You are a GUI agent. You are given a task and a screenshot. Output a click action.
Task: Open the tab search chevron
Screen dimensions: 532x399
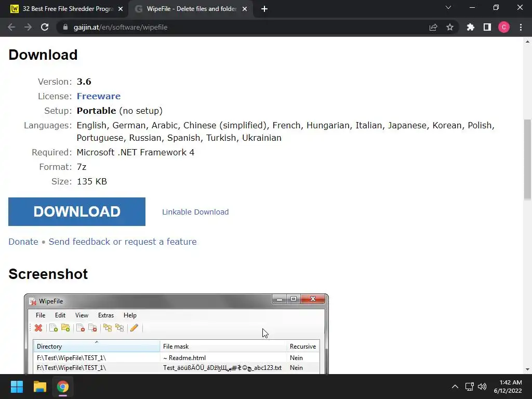448,7
